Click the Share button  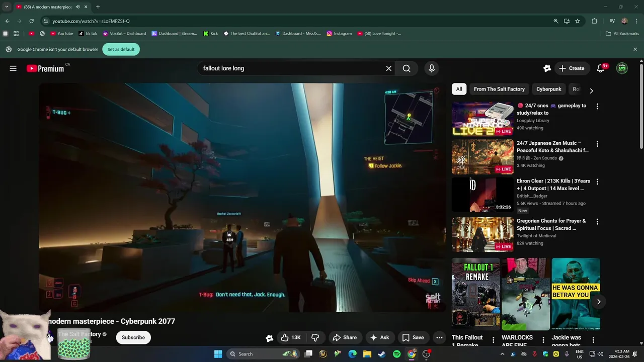coord(345,337)
